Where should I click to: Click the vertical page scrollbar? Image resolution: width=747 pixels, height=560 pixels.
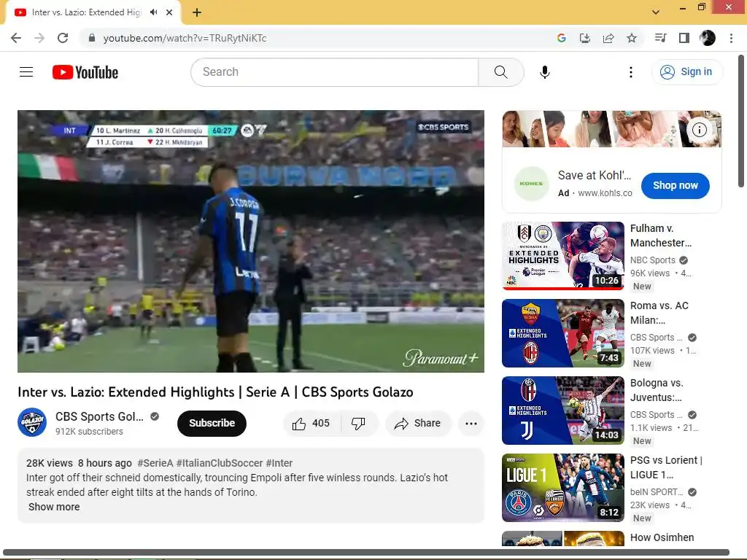click(x=741, y=120)
